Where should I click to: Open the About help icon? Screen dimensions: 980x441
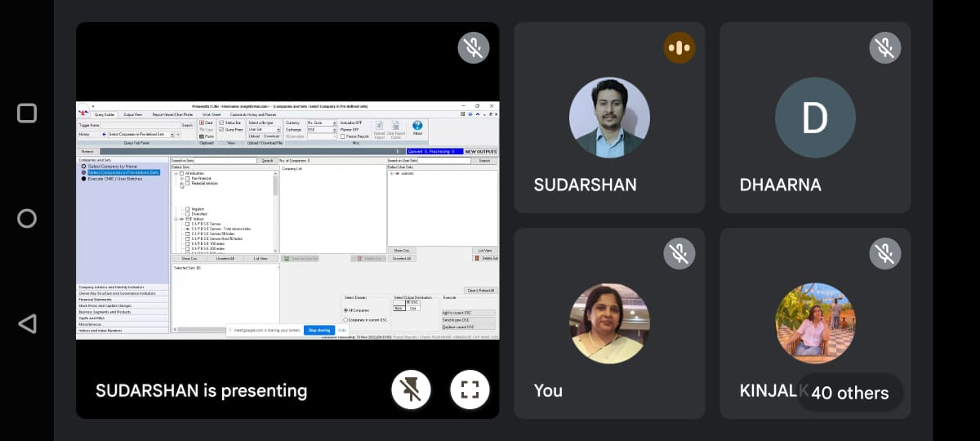pyautogui.click(x=417, y=127)
